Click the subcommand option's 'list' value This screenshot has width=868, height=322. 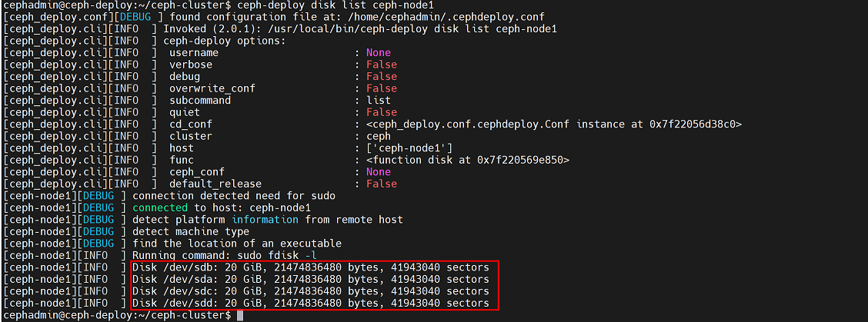tap(379, 100)
